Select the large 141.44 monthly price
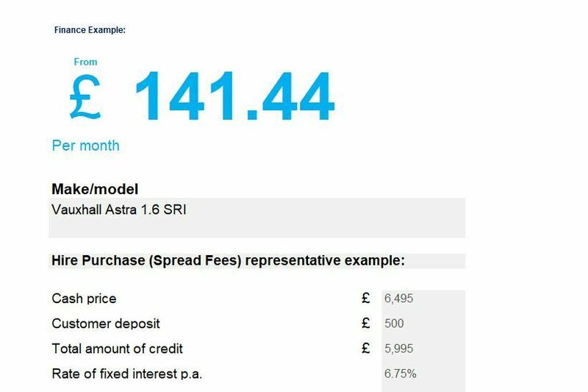The width and height of the screenshot is (588, 392). click(x=234, y=96)
